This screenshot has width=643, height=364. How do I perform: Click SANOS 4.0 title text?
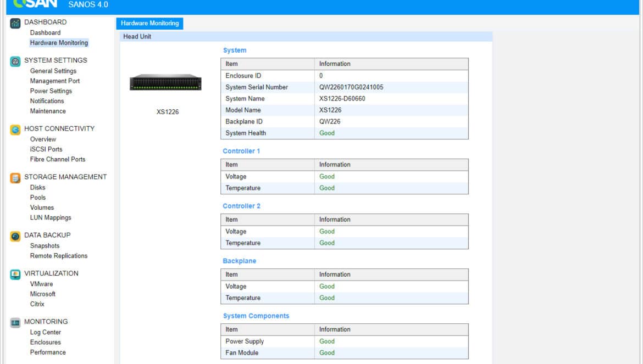pos(88,4)
